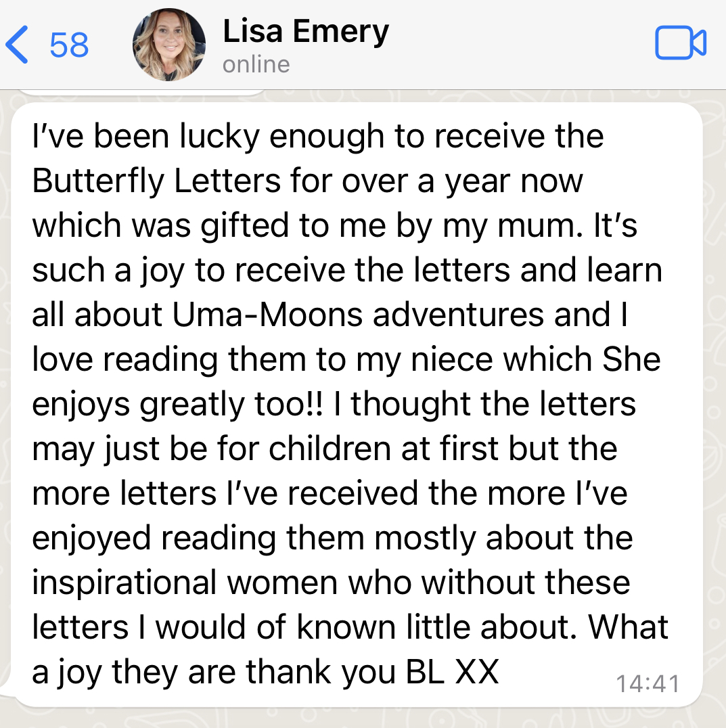Click the partial previous message bubble above
The height and width of the screenshot is (728, 726).
pos(142,90)
